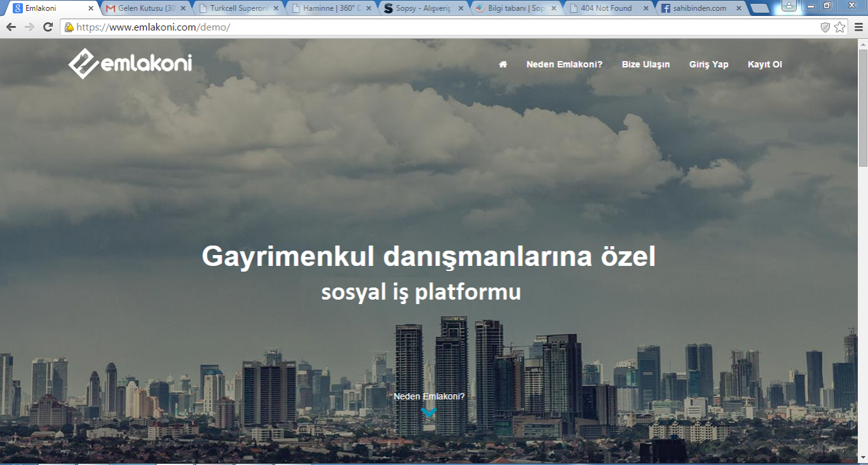This screenshot has width=868, height=465.
Task: Click the SSL lock warning icon
Action: pos(69,27)
